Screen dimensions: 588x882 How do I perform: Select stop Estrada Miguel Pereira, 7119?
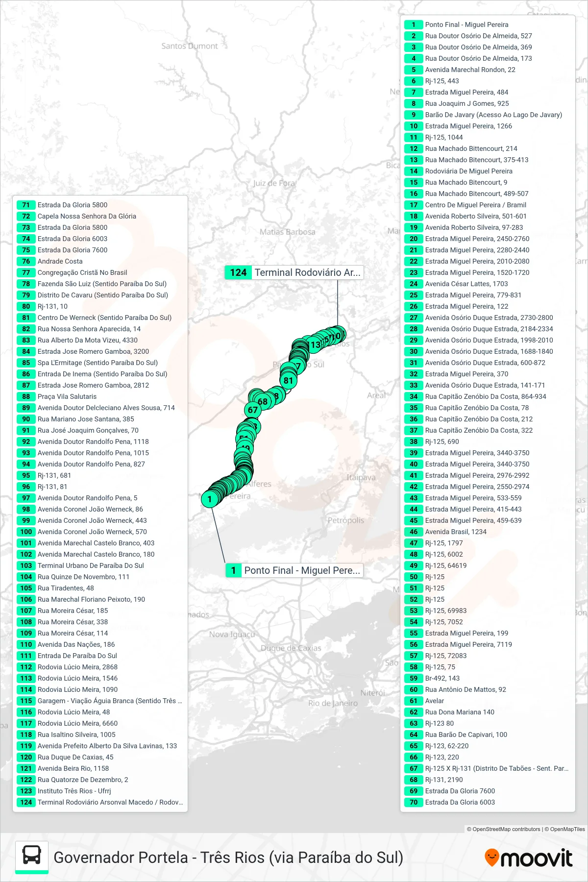tap(458, 644)
